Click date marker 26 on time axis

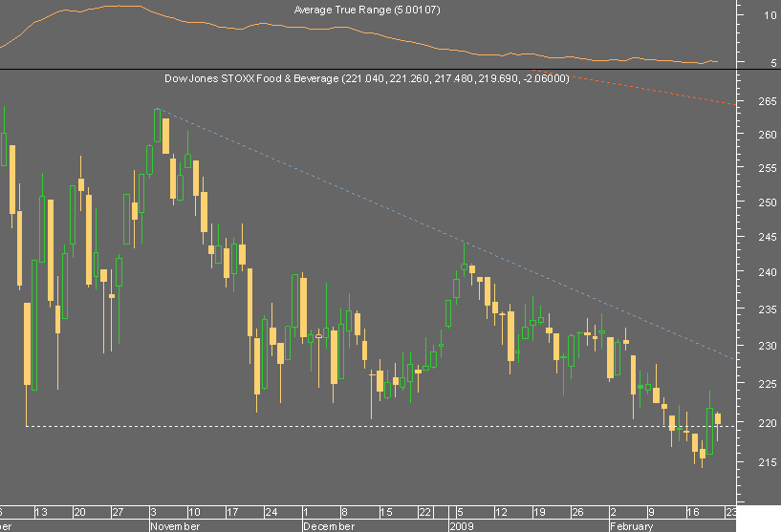pos(577,512)
